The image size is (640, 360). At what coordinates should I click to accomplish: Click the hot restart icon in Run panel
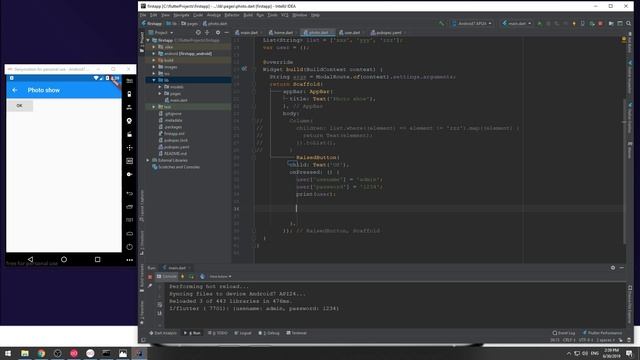[x=191, y=277]
